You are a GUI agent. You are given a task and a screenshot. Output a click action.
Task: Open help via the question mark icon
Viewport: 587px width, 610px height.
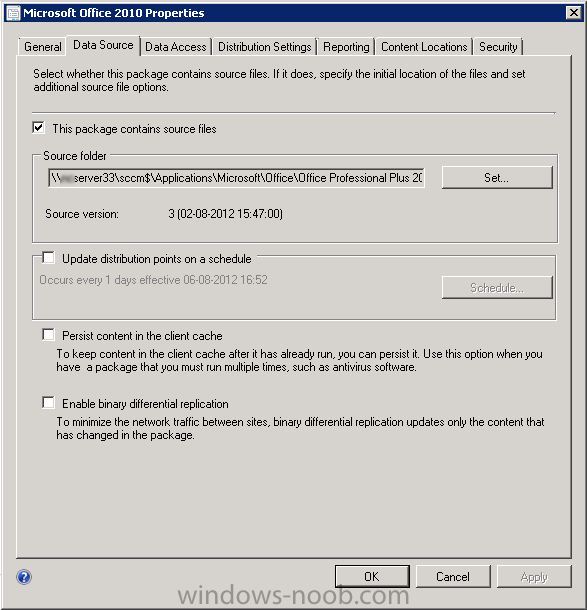click(24, 577)
